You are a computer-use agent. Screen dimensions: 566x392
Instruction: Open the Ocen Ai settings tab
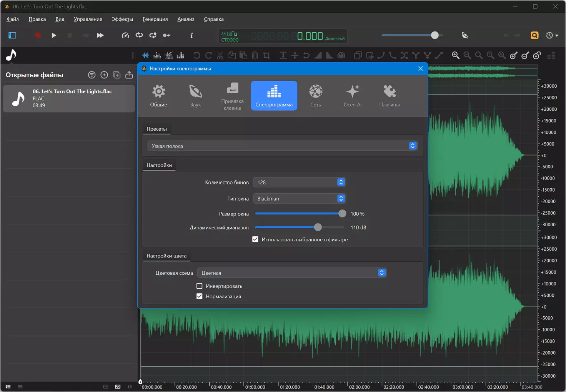[x=353, y=96]
